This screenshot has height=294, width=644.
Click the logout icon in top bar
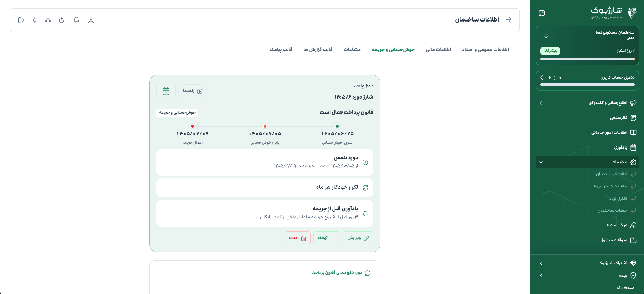point(21,20)
